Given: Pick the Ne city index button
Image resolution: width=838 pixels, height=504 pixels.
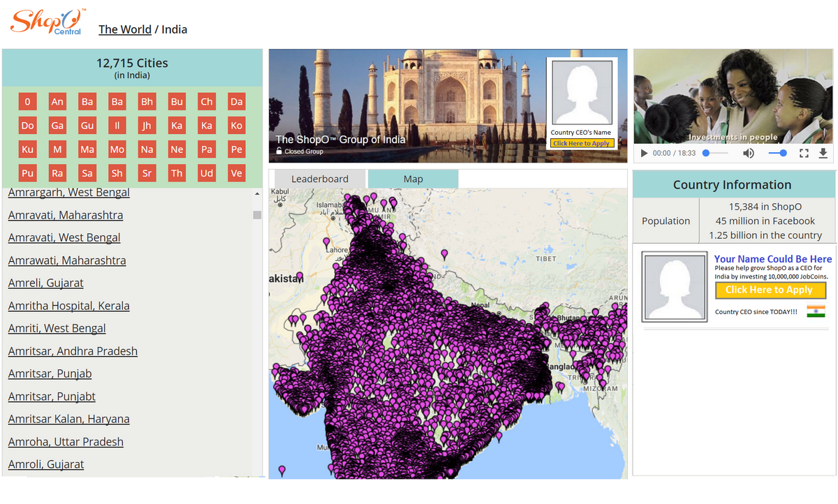Looking at the screenshot, I should click(x=177, y=149).
